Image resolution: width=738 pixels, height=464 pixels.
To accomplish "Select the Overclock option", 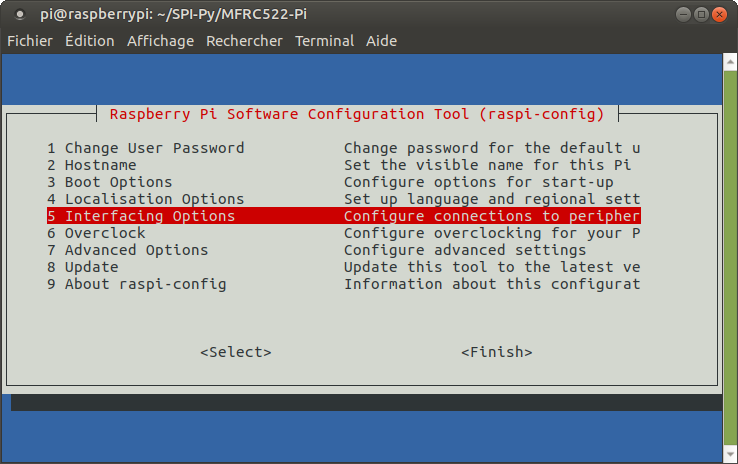I will pyautogui.click(x=105, y=233).
